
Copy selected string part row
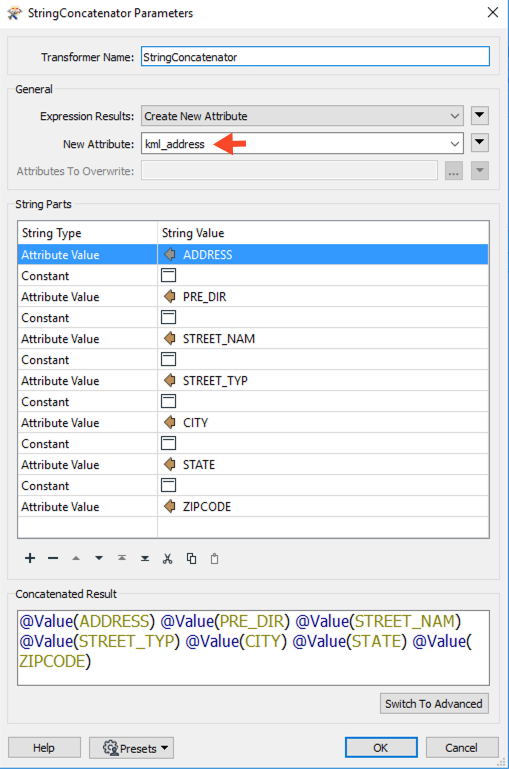pyautogui.click(x=191, y=558)
